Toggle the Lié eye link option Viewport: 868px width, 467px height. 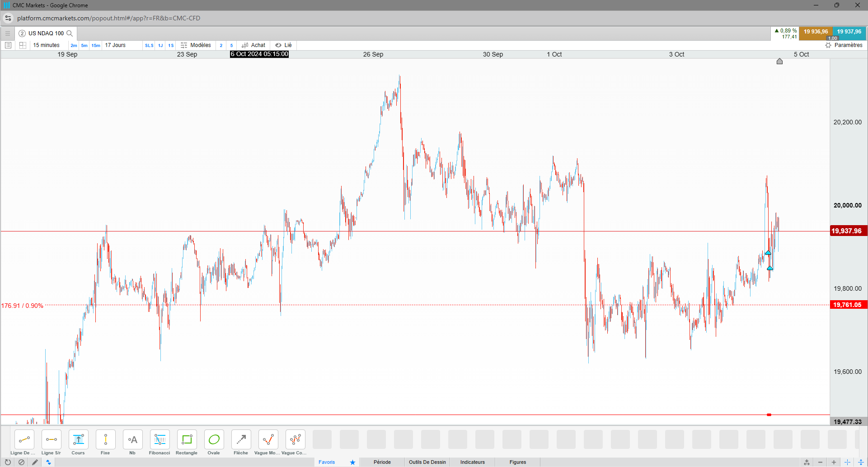284,45
